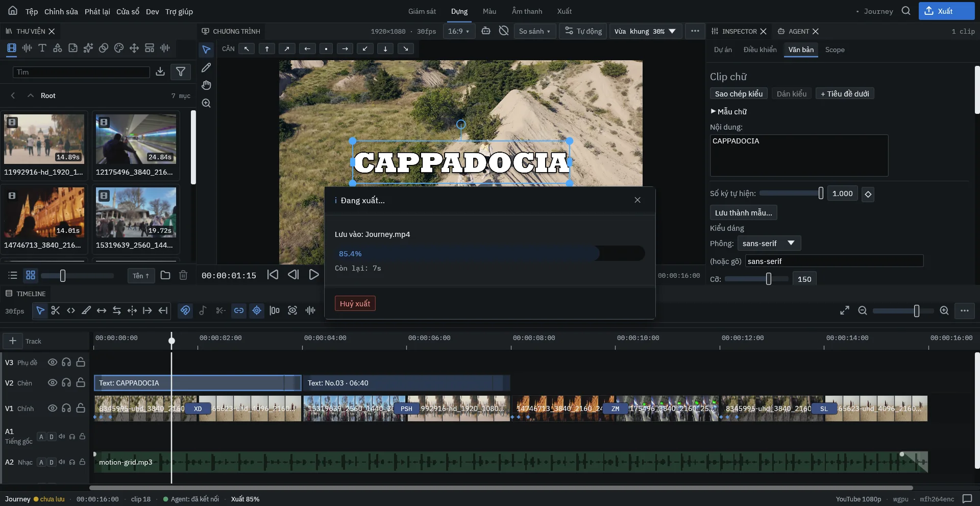This screenshot has height=506, width=980.
Task: Mute V2 Chèn track with headphone icon
Action: click(x=66, y=382)
